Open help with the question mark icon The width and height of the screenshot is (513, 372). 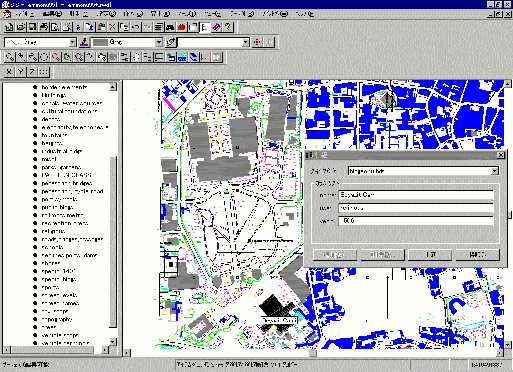click(x=228, y=27)
